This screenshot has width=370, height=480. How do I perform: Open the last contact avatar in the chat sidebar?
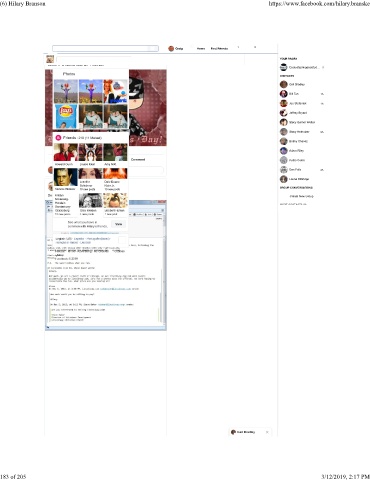[x=284, y=179]
